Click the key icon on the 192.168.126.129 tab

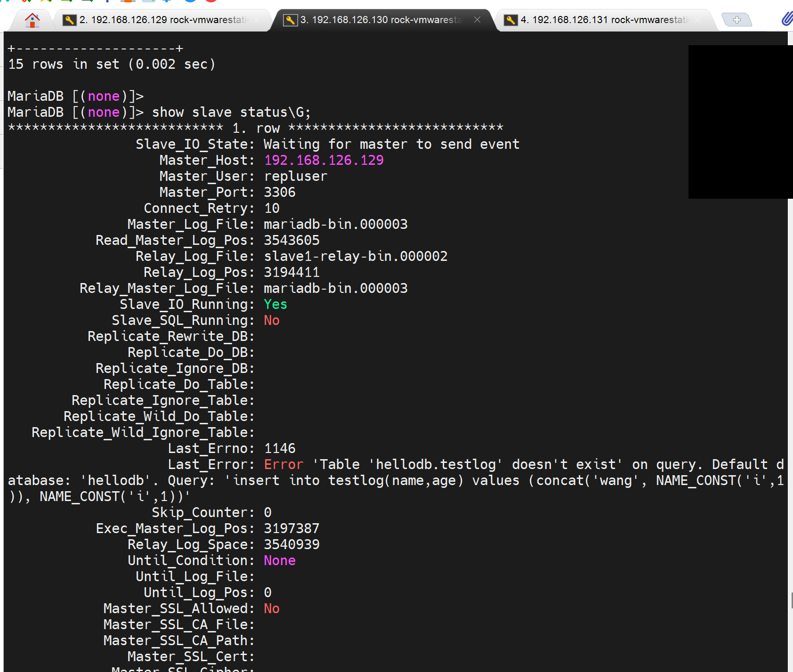(70, 20)
